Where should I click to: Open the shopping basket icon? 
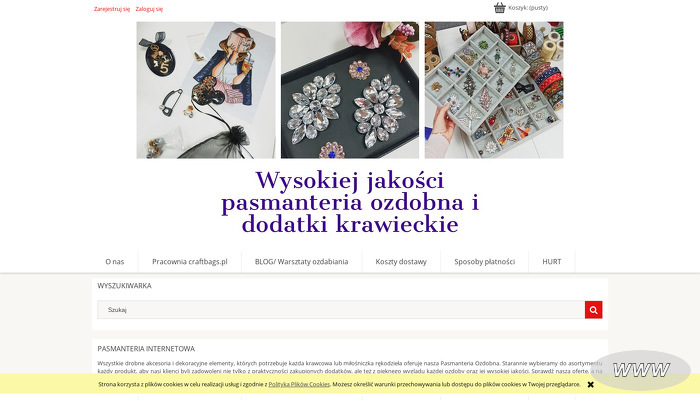coord(500,8)
